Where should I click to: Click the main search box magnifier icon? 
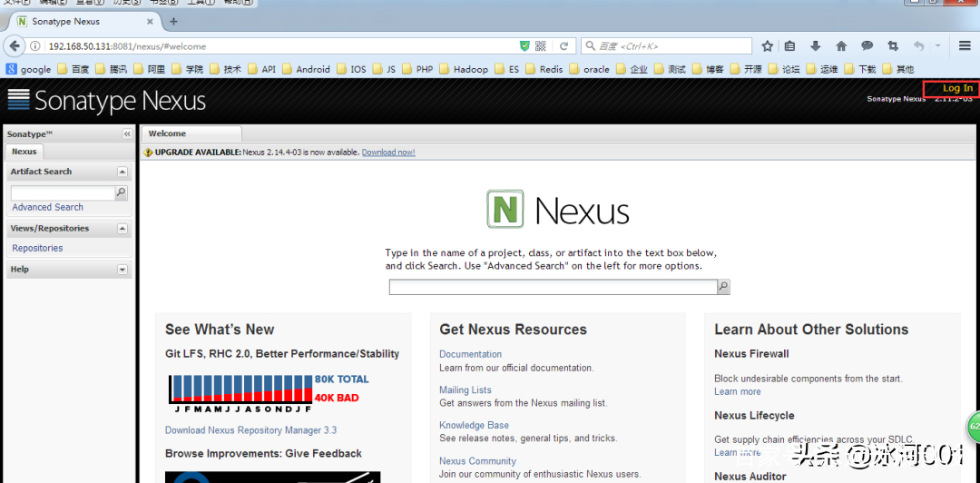pyautogui.click(x=723, y=287)
